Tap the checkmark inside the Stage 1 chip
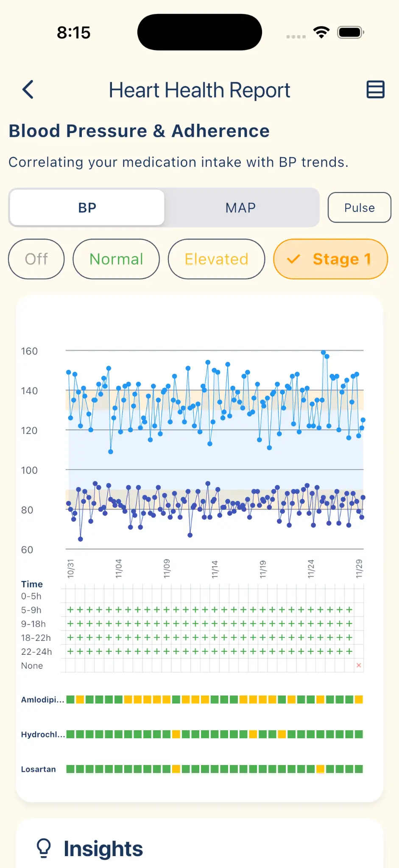 coord(293,259)
